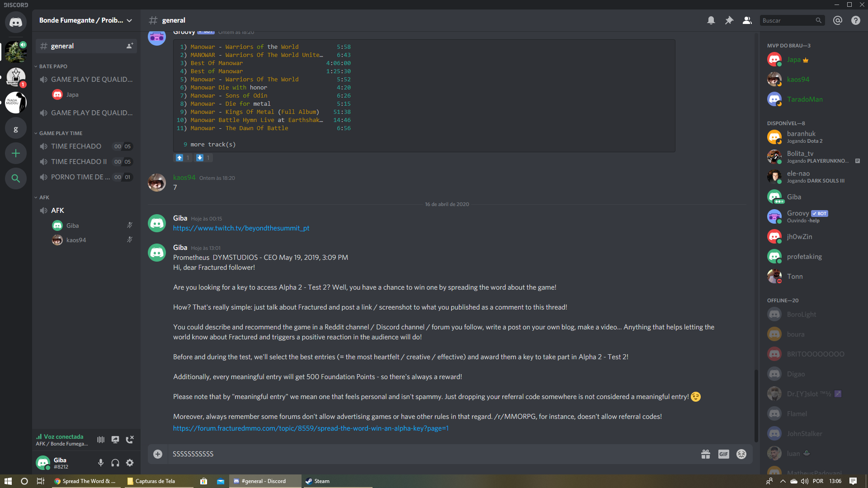Screen dimensions: 868x488
Task: Open the GIF picker
Action: (x=724, y=454)
